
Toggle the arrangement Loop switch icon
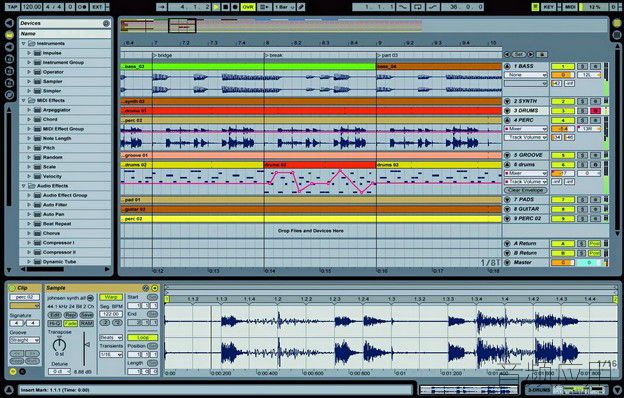[418, 7]
